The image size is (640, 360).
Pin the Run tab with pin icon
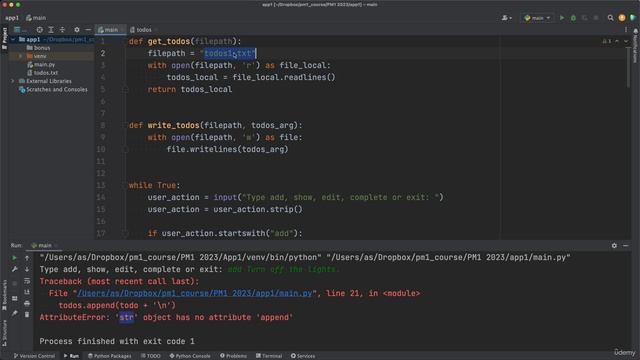[15, 313]
